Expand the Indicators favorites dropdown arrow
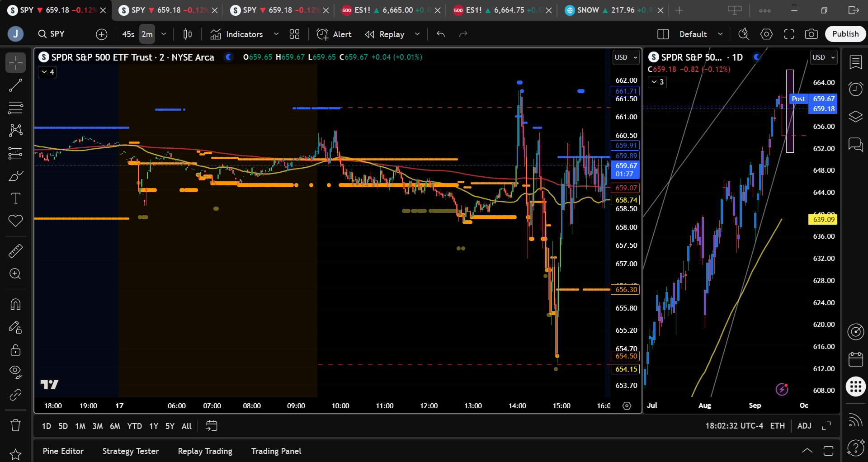 [x=276, y=34]
